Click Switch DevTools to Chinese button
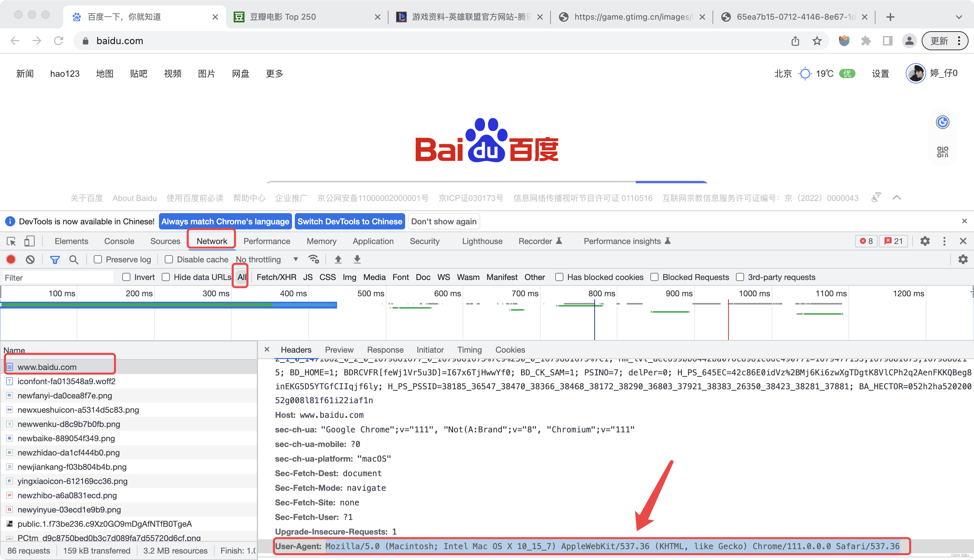Image resolution: width=974 pixels, height=560 pixels. click(x=349, y=222)
